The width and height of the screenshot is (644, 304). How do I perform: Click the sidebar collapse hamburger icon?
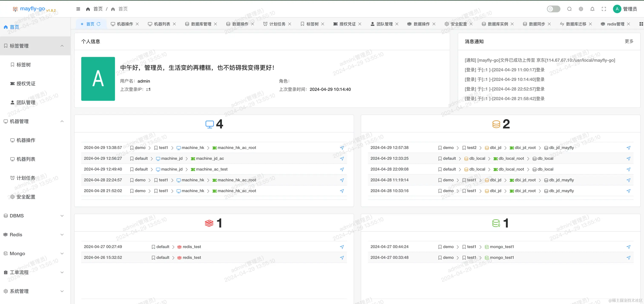pyautogui.click(x=78, y=9)
